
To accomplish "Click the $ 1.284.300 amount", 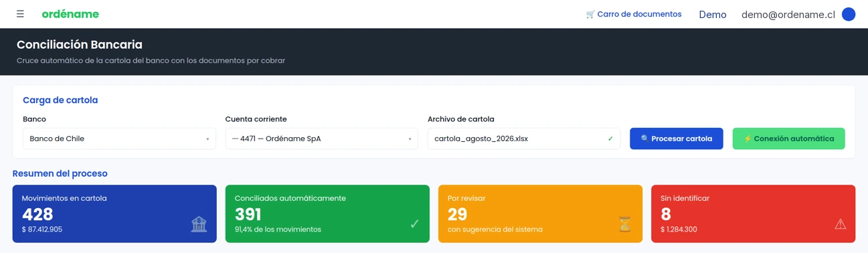I will pos(679,230).
